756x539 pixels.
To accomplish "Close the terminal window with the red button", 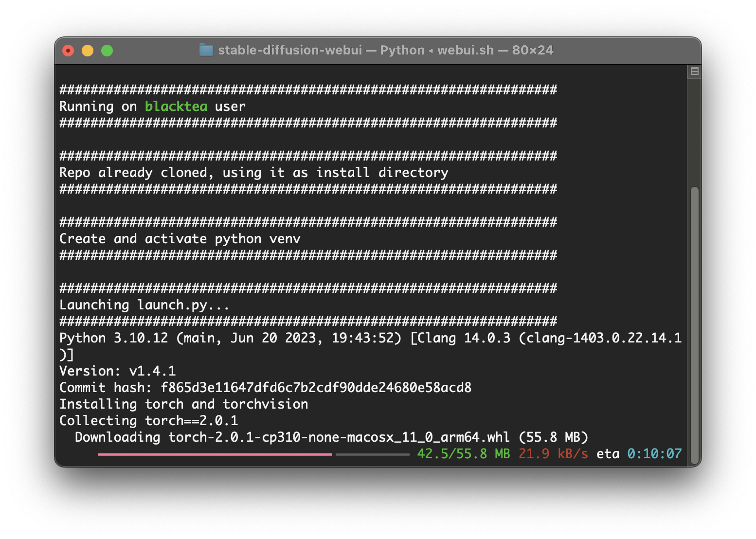I will click(68, 51).
